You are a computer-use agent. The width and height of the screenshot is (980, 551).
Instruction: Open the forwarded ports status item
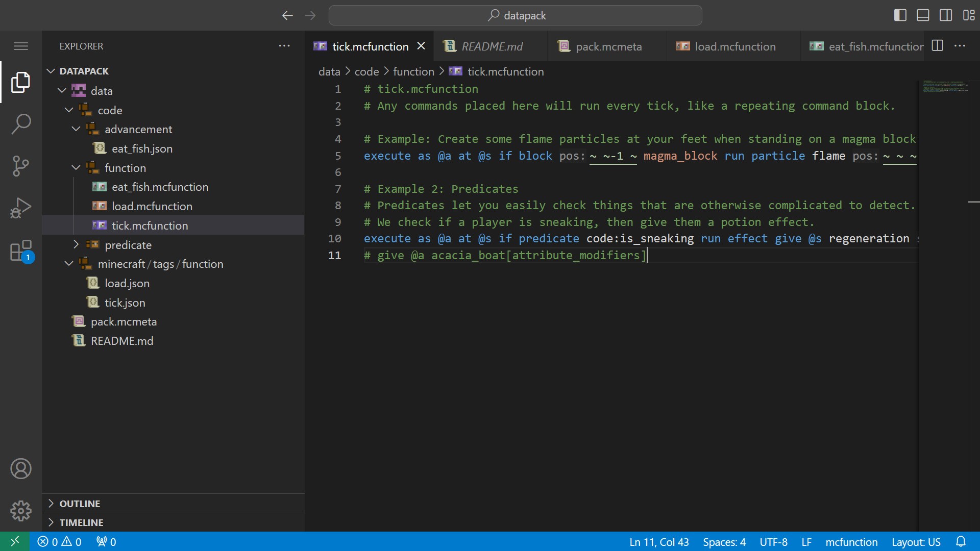[x=106, y=542]
